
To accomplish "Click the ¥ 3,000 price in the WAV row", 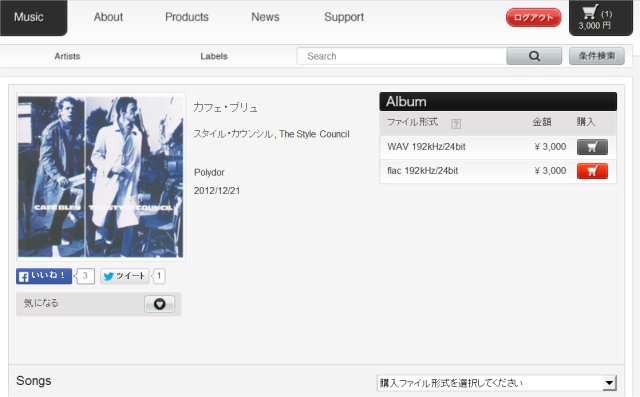I will [x=550, y=147].
